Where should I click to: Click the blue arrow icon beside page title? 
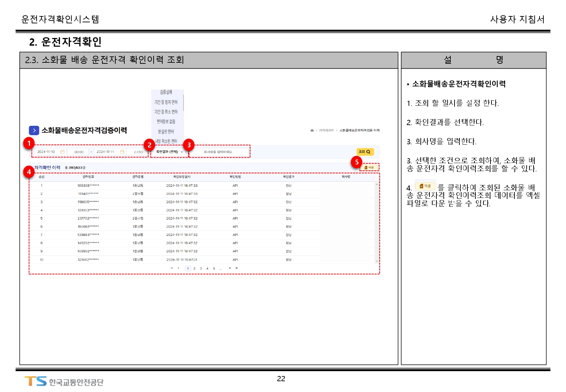[34, 130]
